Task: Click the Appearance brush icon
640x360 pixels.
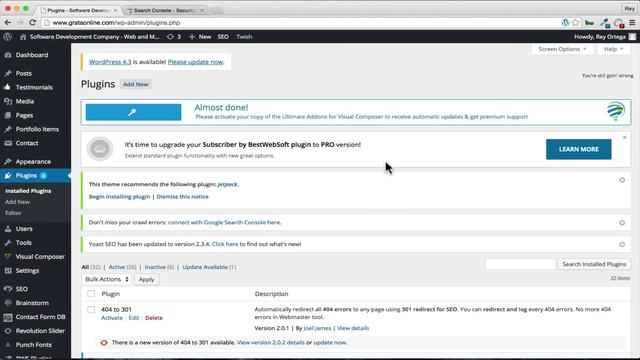Action: (x=8, y=162)
